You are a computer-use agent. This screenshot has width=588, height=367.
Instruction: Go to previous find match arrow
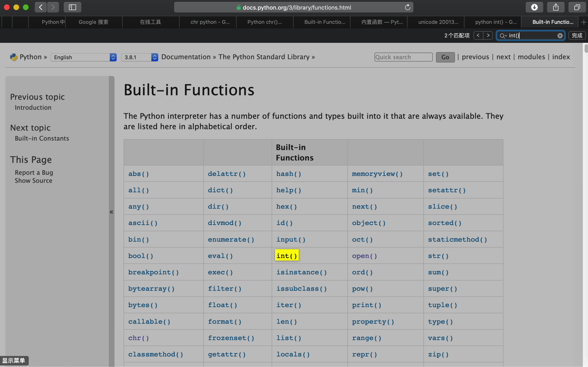coord(478,36)
